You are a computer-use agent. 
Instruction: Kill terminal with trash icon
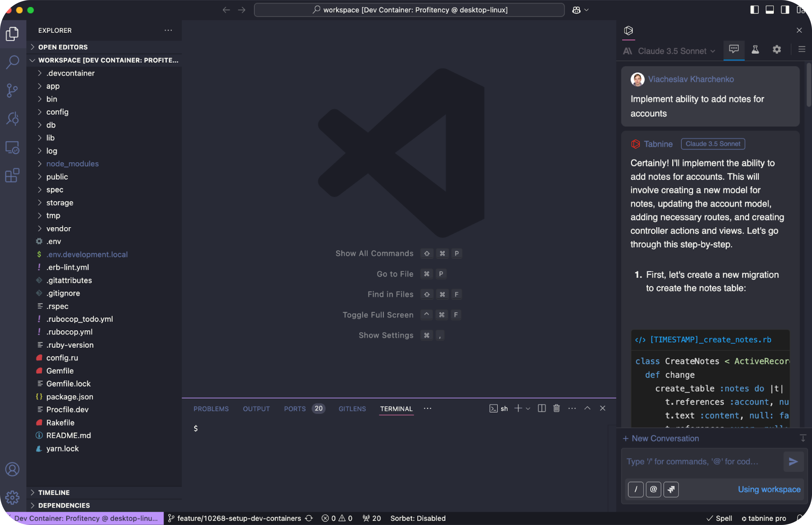(556, 408)
